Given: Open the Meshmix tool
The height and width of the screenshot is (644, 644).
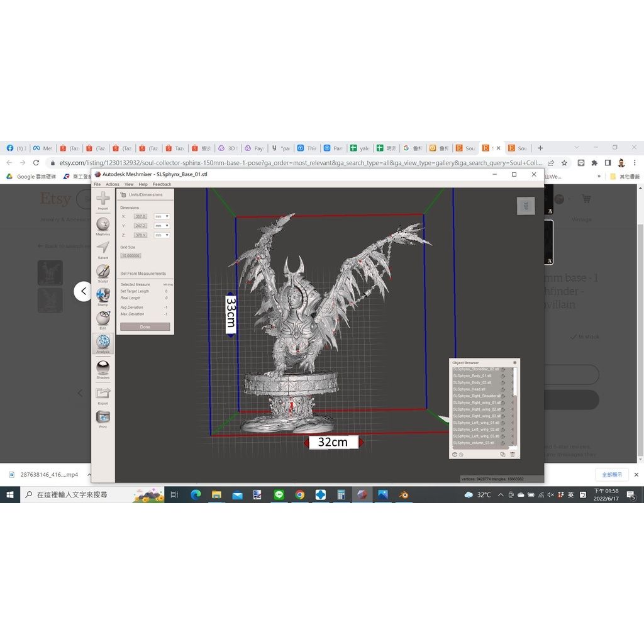Looking at the screenshot, I should [x=103, y=225].
